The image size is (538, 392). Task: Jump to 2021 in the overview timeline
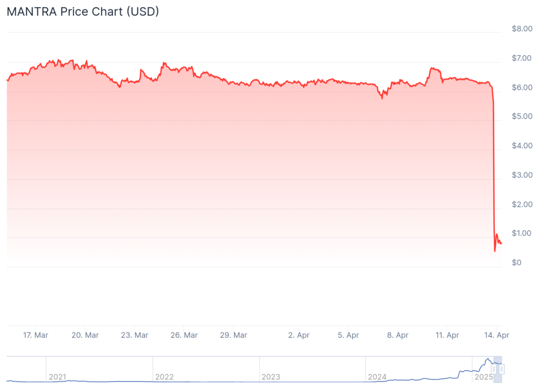[x=57, y=377]
